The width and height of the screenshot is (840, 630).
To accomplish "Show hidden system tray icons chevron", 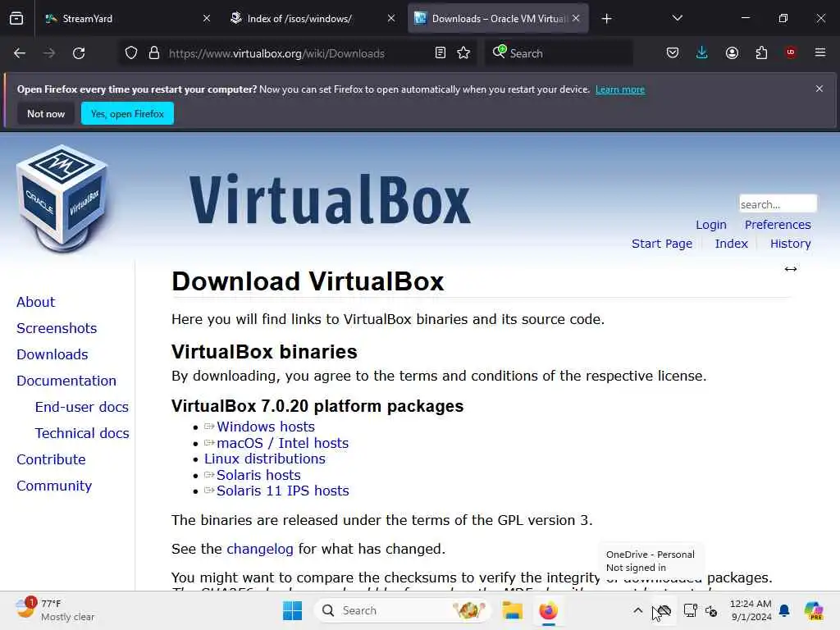I will 637,610.
